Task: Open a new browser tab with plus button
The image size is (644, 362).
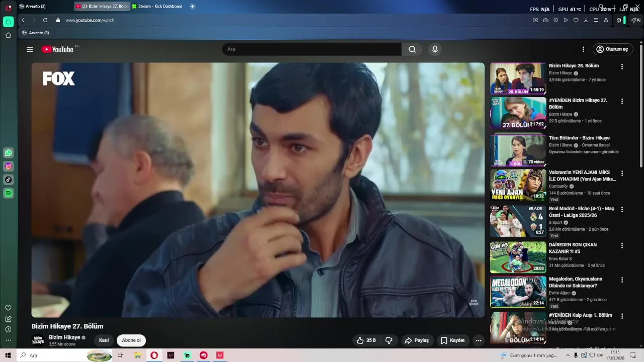Action: (x=192, y=7)
